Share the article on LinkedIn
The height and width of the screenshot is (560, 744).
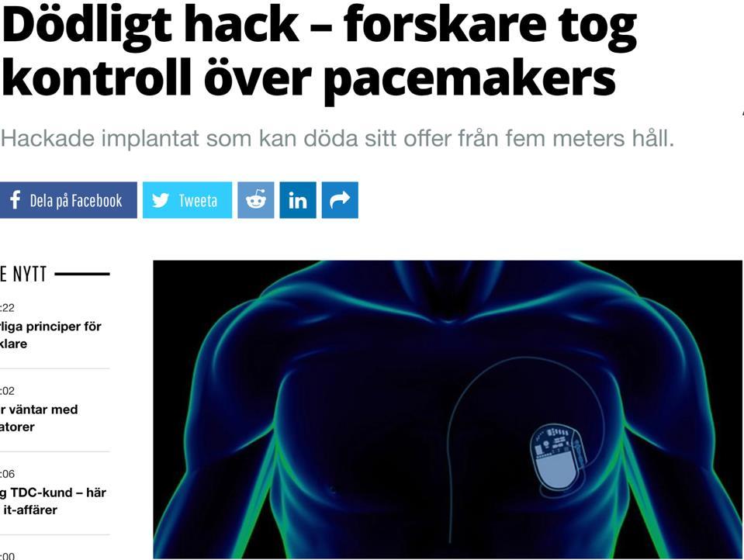(298, 200)
